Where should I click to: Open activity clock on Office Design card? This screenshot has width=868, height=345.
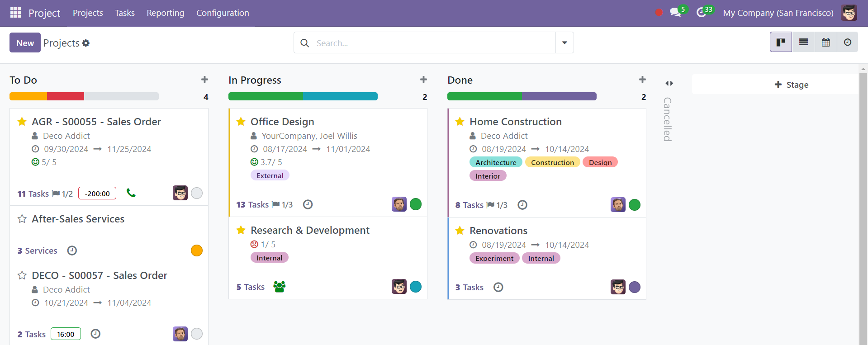(x=308, y=204)
